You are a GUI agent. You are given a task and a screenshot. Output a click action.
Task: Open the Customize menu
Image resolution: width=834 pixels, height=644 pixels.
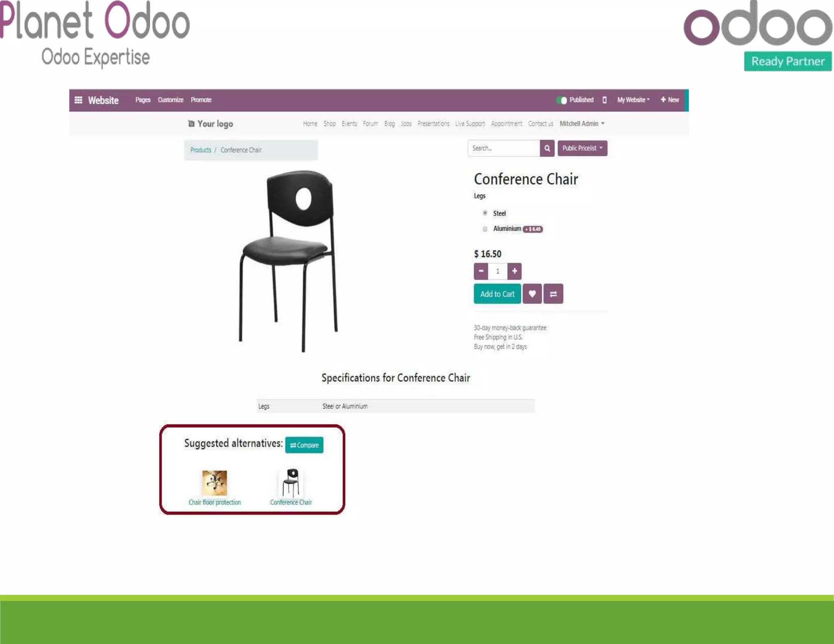coord(171,100)
